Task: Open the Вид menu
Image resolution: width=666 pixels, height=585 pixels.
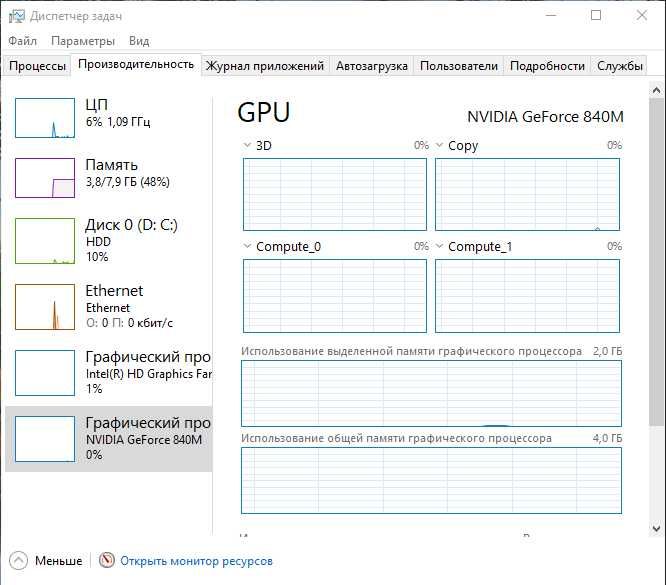Action: (x=139, y=41)
